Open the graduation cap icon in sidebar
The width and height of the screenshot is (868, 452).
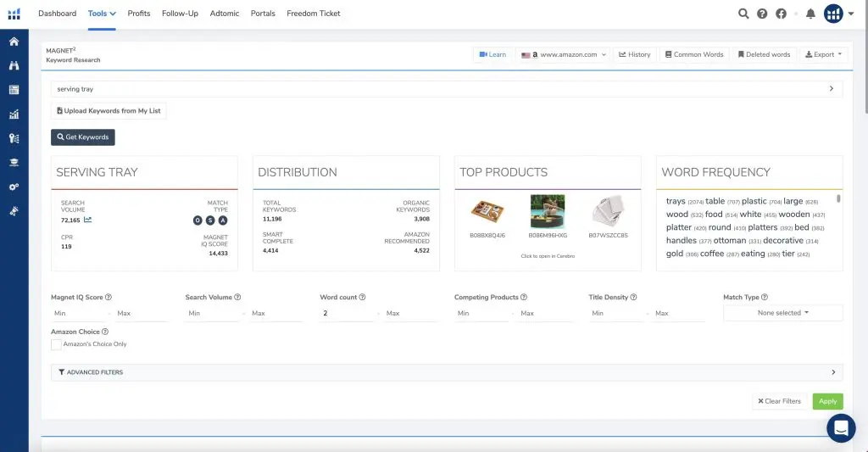(x=14, y=163)
